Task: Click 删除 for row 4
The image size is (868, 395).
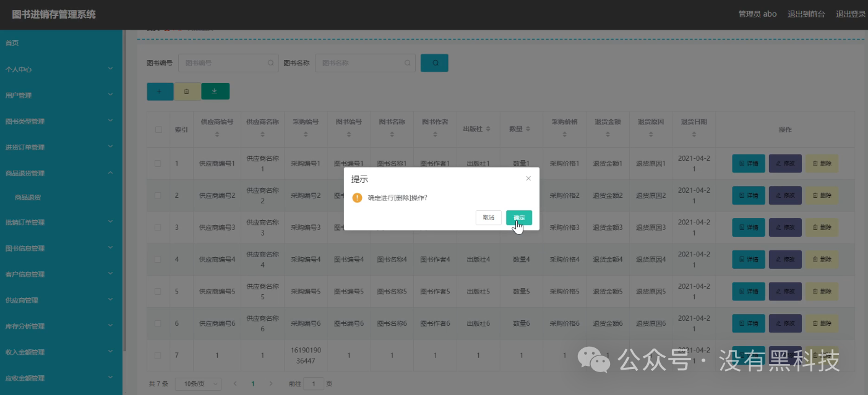Action: pos(822,260)
